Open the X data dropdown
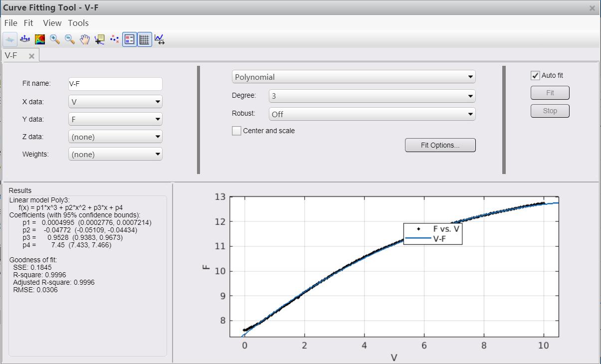 pos(115,102)
